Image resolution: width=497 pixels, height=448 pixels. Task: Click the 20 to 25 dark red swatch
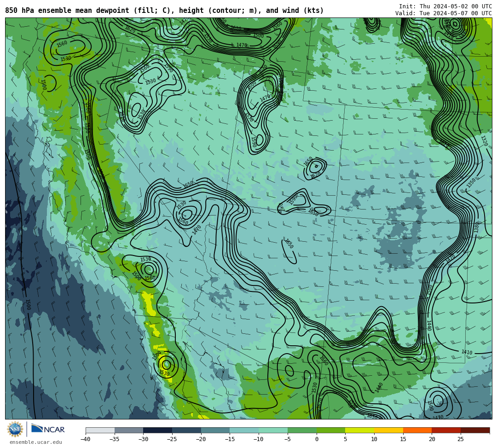[446, 430]
